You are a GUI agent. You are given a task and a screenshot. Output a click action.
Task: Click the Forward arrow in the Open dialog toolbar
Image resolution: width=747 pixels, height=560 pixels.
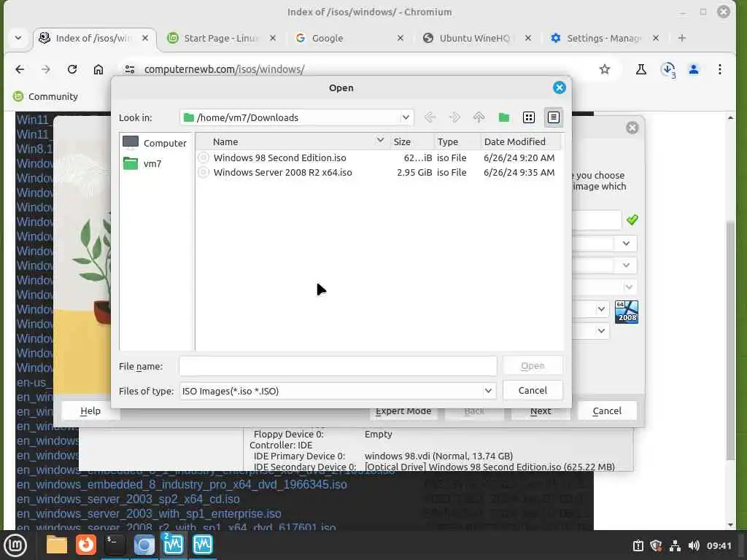tap(454, 117)
